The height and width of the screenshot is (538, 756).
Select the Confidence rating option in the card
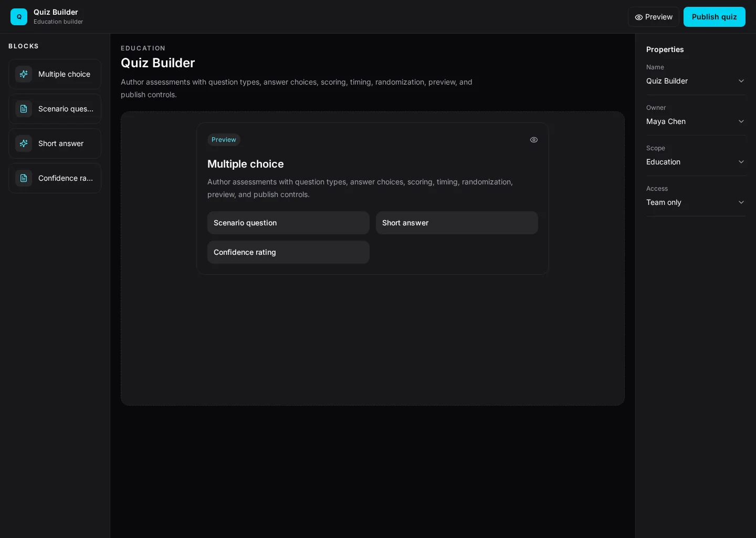point(288,252)
